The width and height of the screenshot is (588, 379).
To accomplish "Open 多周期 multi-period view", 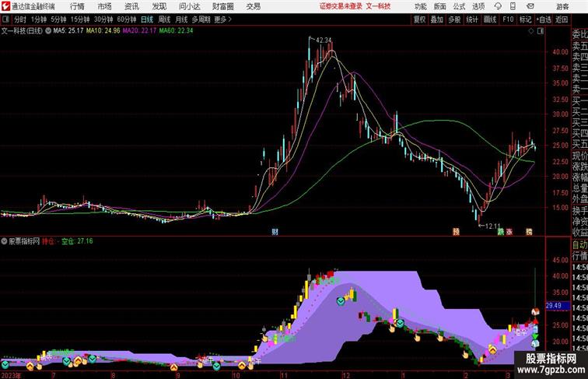I will 201,19.
